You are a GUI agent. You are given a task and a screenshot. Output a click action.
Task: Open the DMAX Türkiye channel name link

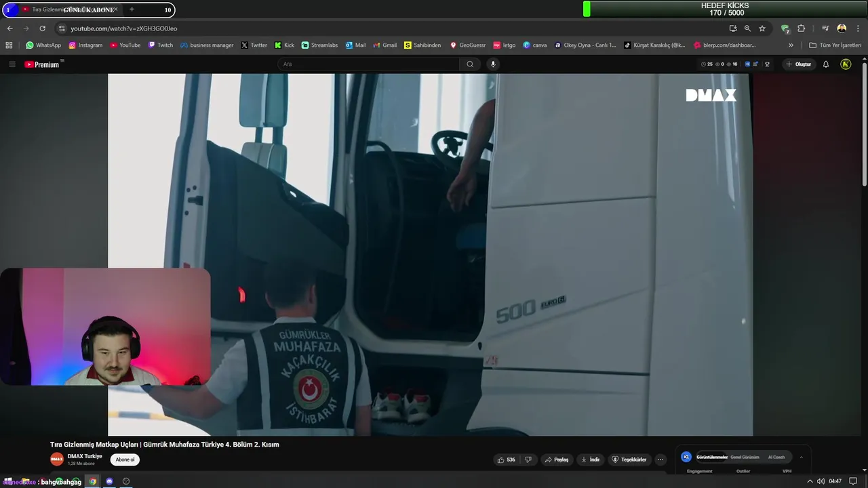click(85, 456)
